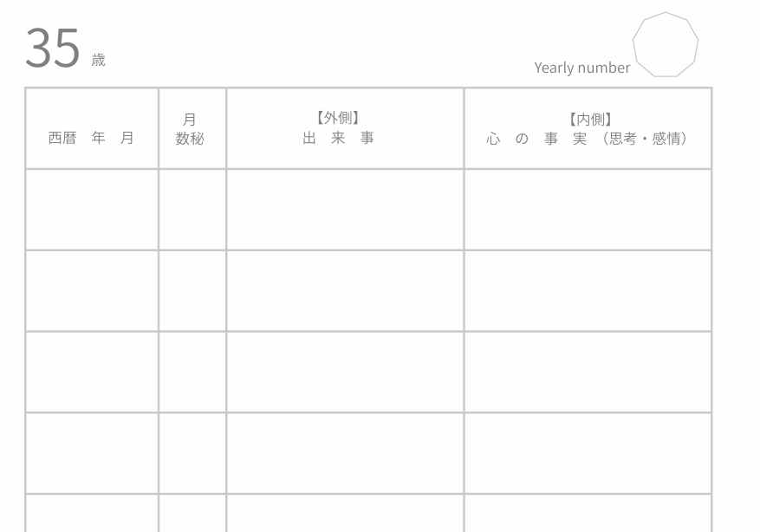The width and height of the screenshot is (760, 532).
Task: Click first-row cell under 出来事 column
Action: click(345, 210)
